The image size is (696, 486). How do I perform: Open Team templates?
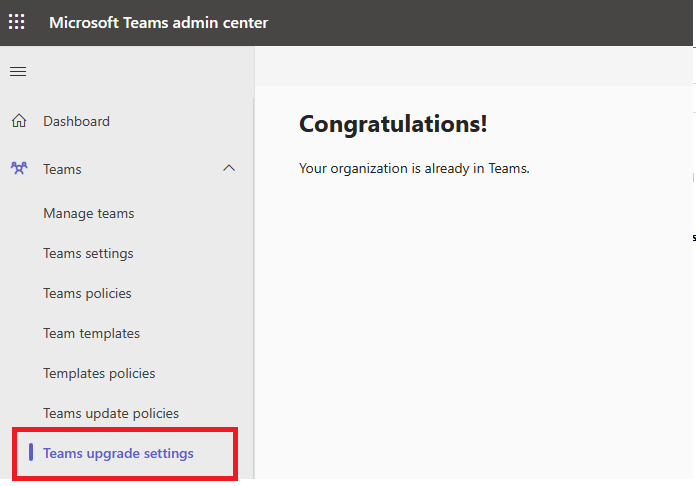(91, 333)
